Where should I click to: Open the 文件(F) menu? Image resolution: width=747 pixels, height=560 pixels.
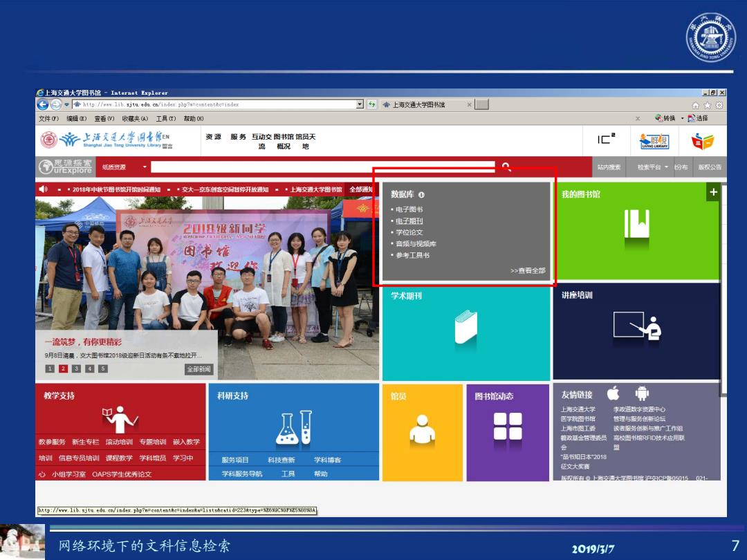click(48, 119)
